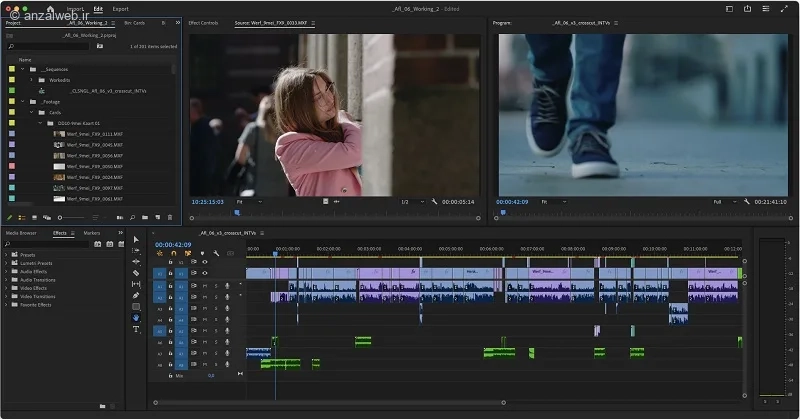
Task: Collapse the _Footage bin
Action: click(x=22, y=102)
